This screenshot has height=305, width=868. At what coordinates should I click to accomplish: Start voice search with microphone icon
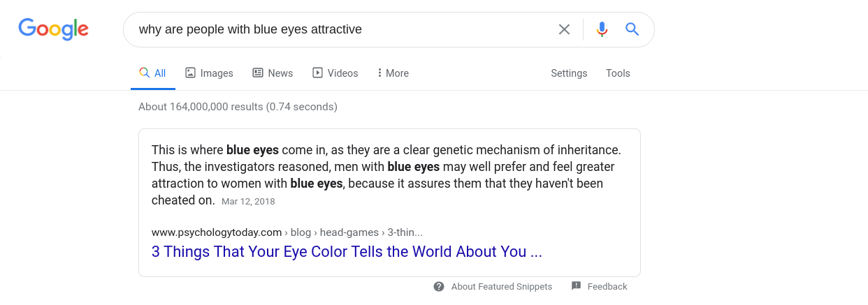tap(602, 29)
